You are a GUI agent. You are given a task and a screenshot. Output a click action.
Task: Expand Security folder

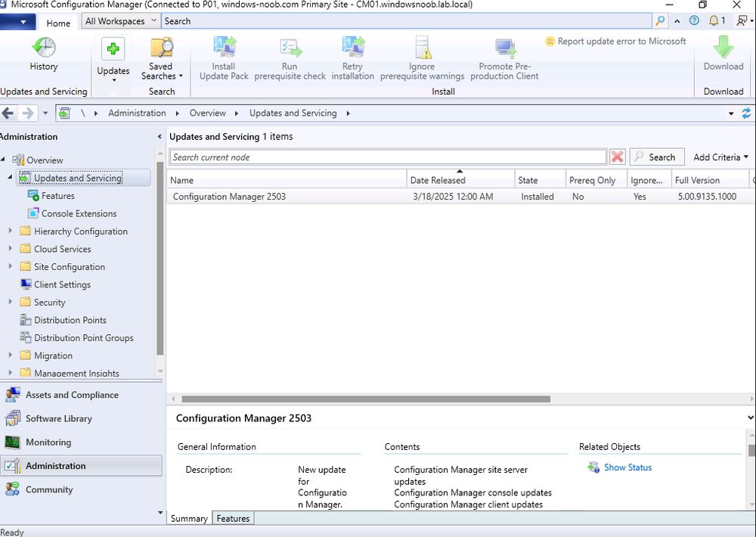click(x=10, y=302)
